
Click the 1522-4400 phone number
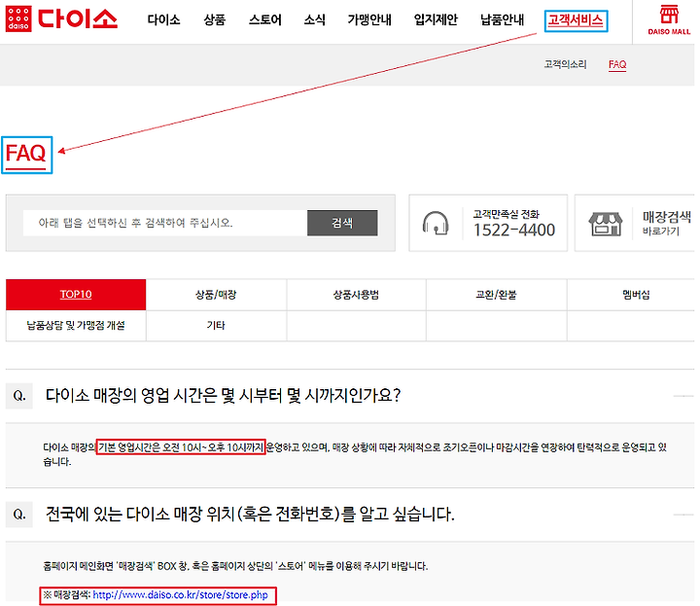514,230
